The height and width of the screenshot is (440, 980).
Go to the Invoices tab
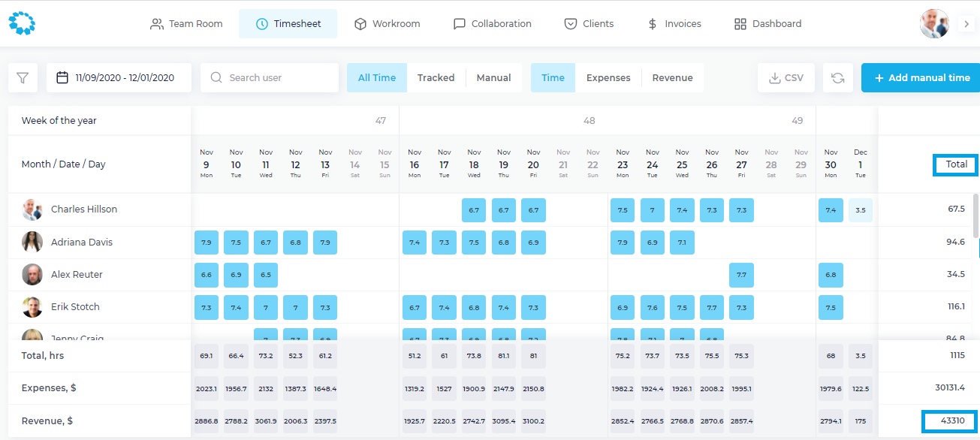pos(674,24)
